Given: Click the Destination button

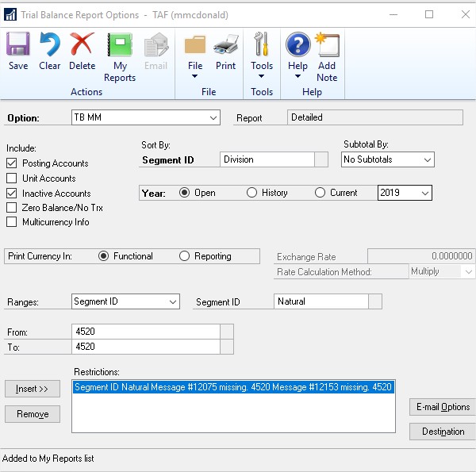Looking at the screenshot, I should [443, 432].
